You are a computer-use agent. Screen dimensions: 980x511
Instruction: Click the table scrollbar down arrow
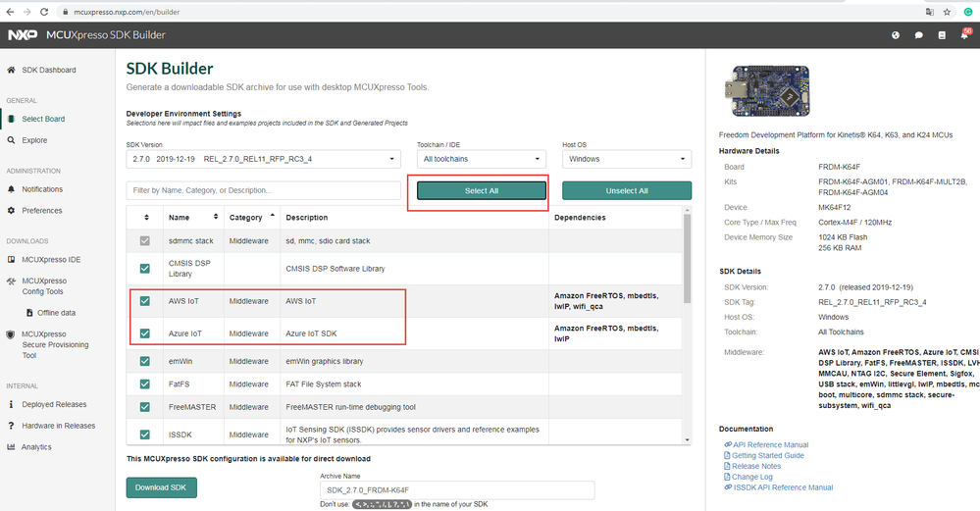pyautogui.click(x=688, y=439)
